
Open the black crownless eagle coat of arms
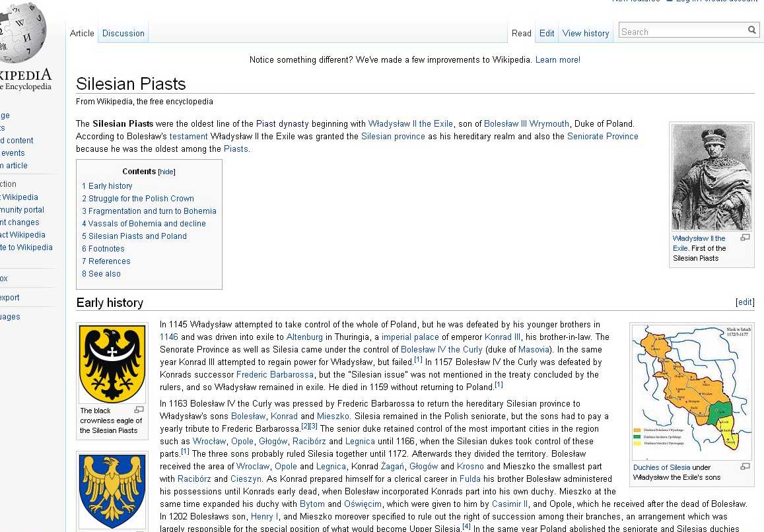112,364
